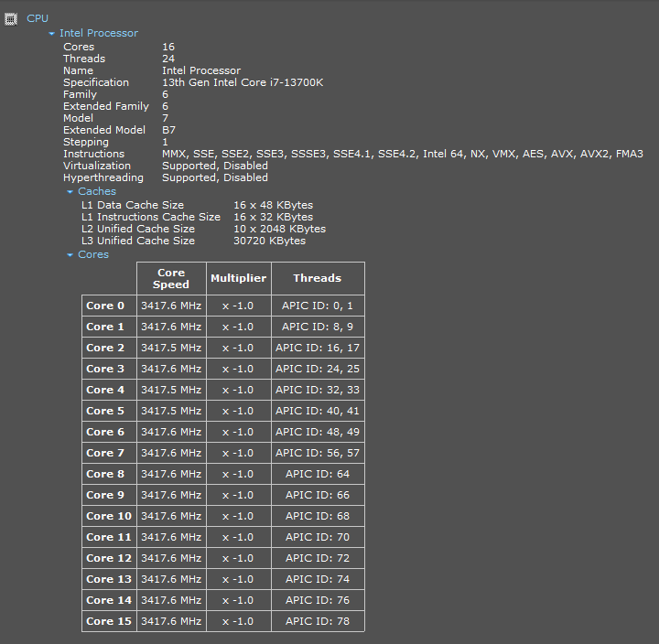This screenshot has height=644, width=659.
Task: Select the Cores tree label above table
Action: 93,254
